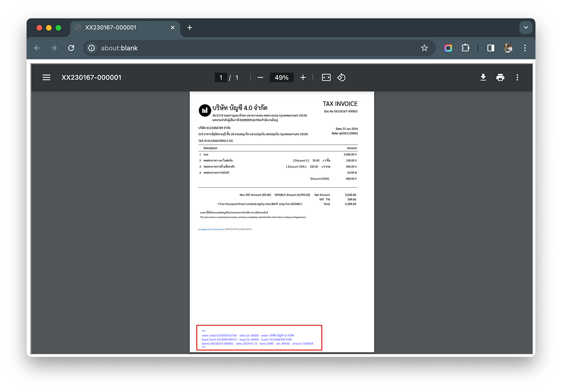Open the Chrome three-dot menu

tap(525, 48)
